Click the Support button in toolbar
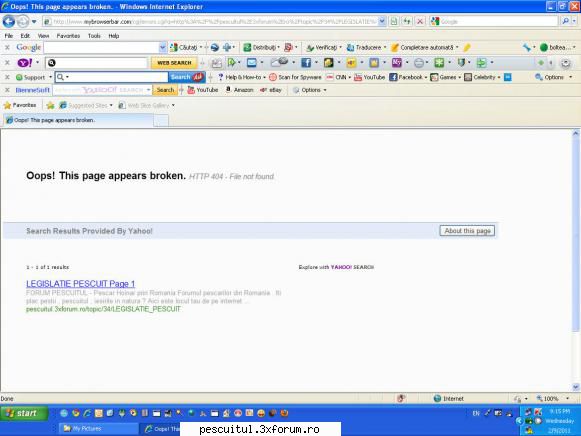This screenshot has width=581, height=436. (31, 77)
